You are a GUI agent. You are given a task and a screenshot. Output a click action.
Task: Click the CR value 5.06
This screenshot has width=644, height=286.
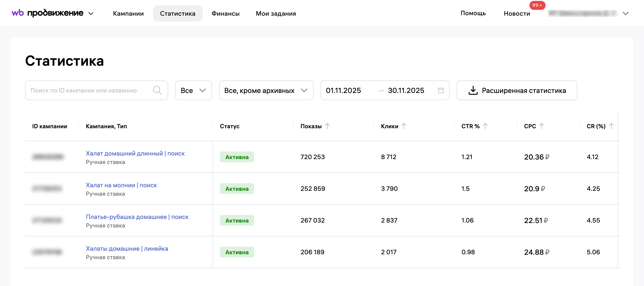tap(593, 252)
